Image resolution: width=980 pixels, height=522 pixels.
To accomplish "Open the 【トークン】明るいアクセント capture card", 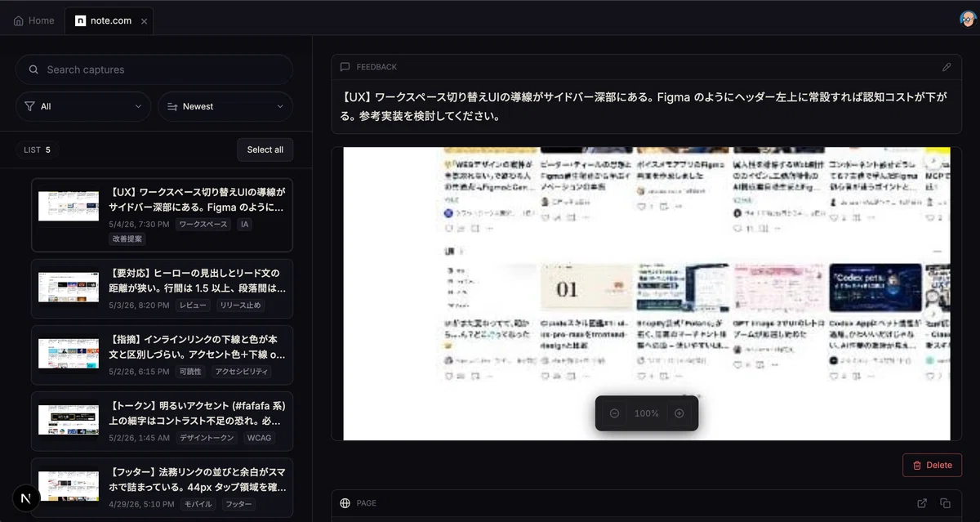I will (x=162, y=421).
